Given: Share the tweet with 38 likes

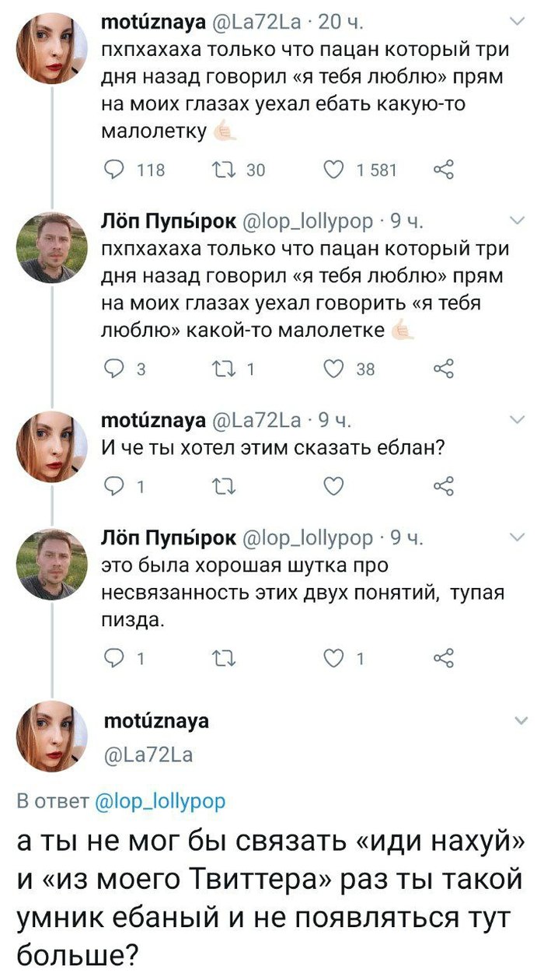Looking at the screenshot, I should [x=443, y=369].
